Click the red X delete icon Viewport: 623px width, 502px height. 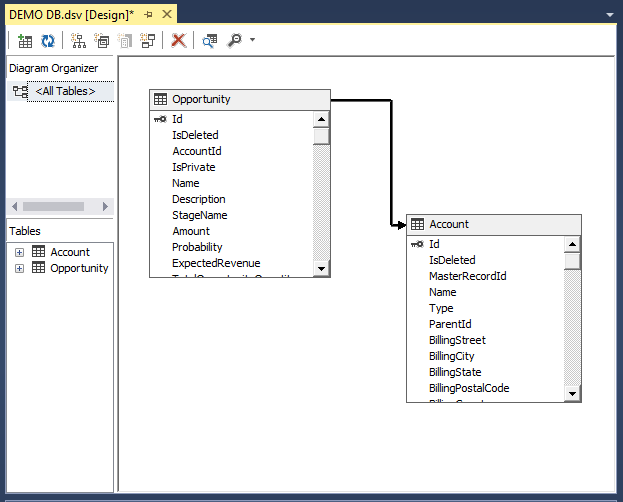point(178,41)
